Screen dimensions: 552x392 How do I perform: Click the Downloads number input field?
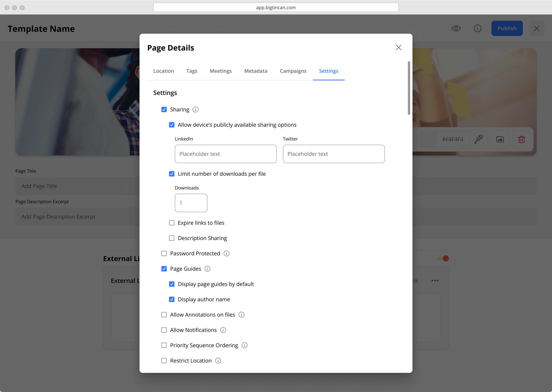[191, 203]
